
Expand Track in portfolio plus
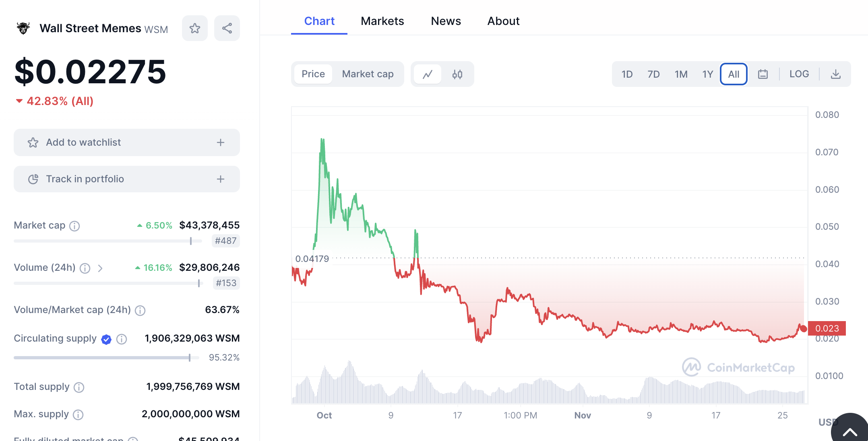click(x=221, y=179)
